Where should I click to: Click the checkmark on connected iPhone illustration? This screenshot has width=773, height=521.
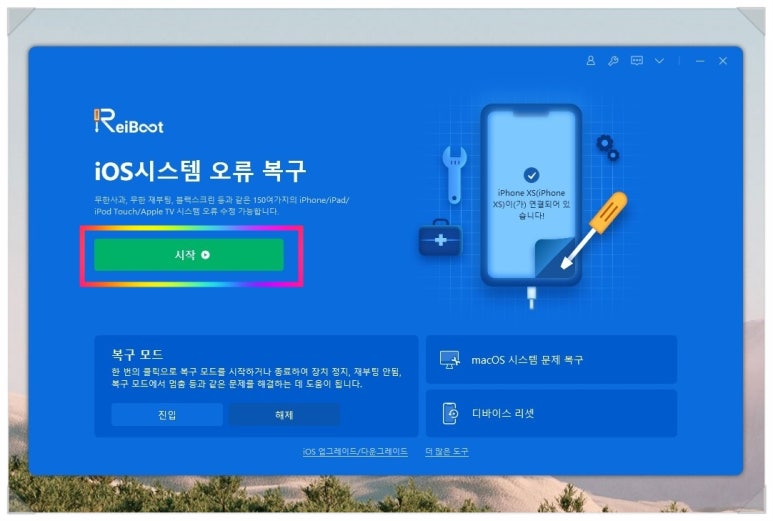click(x=531, y=174)
